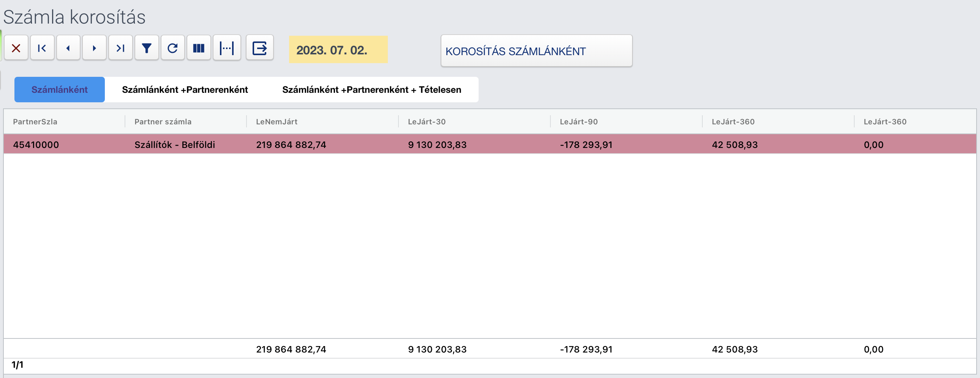
Task: Jump to the last record
Action: pyautogui.click(x=120, y=48)
